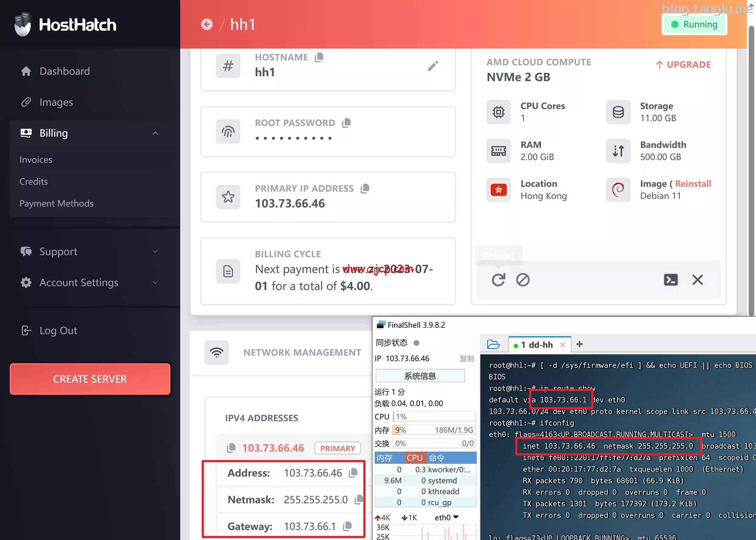Image resolution: width=756 pixels, height=540 pixels.
Task: Copy the hostname with the copy icon
Action: (x=319, y=57)
